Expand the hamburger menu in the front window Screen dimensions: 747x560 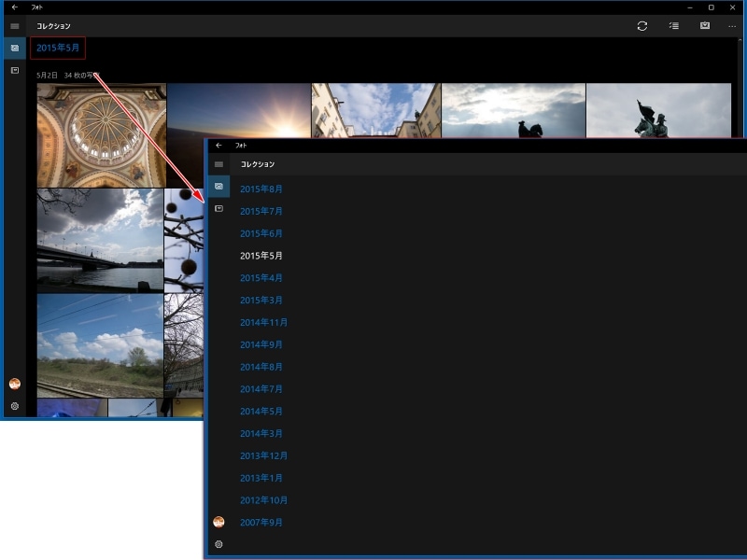(218, 164)
